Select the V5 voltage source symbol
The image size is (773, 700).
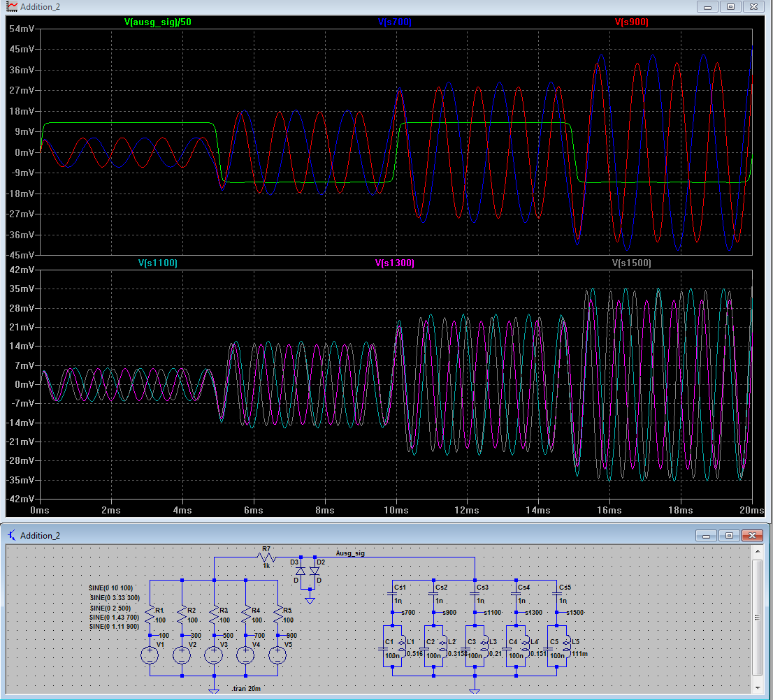pos(278,655)
